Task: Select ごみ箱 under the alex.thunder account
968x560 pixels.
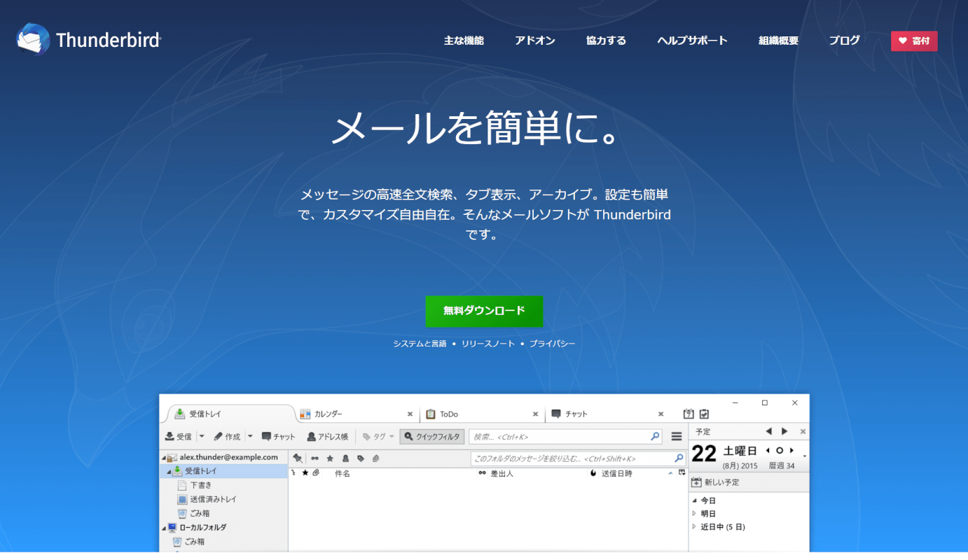Action: (x=224, y=513)
